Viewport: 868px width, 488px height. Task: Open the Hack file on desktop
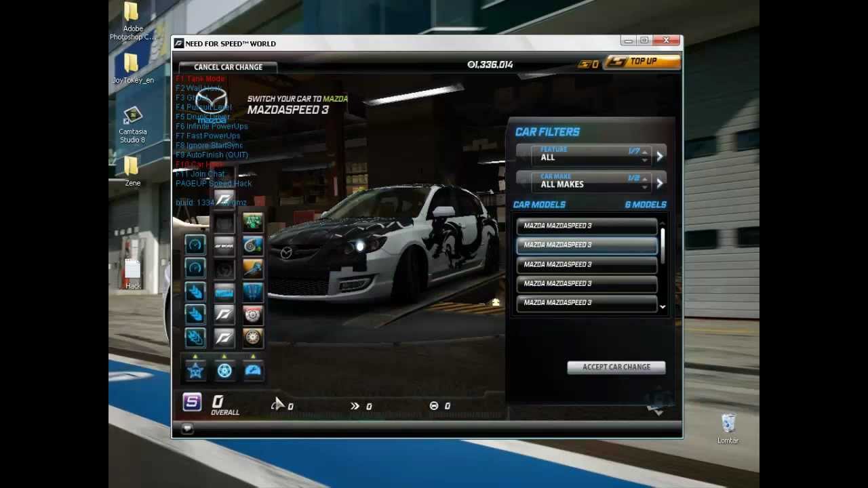click(133, 274)
